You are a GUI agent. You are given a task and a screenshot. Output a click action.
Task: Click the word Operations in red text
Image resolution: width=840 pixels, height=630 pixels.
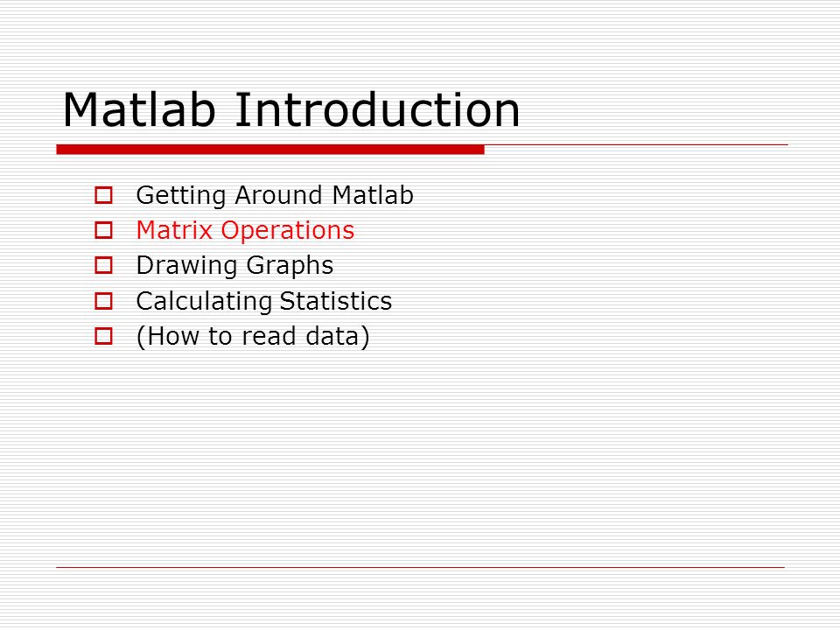[288, 231]
